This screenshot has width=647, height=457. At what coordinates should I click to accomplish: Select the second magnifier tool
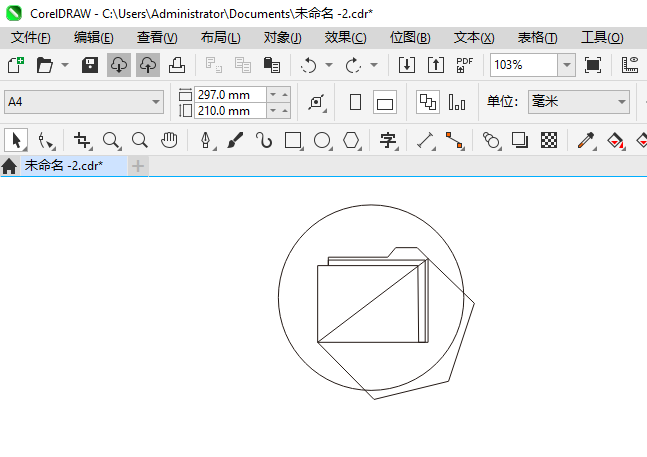[x=140, y=141]
